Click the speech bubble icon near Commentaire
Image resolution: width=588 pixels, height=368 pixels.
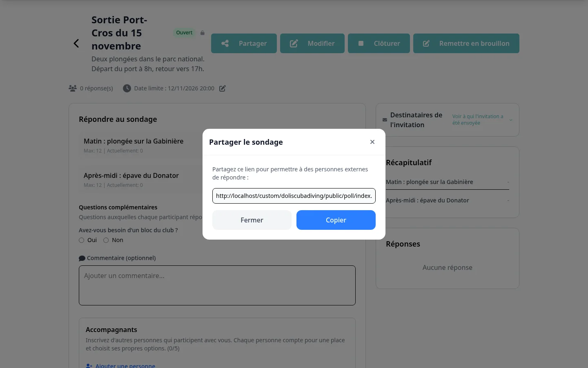click(x=82, y=258)
